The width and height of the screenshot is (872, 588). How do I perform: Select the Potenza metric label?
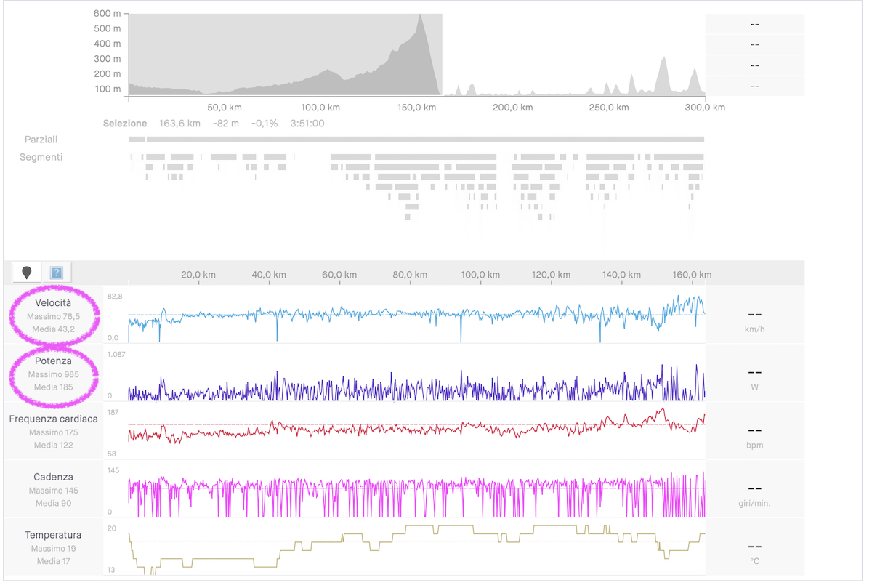pyautogui.click(x=54, y=361)
